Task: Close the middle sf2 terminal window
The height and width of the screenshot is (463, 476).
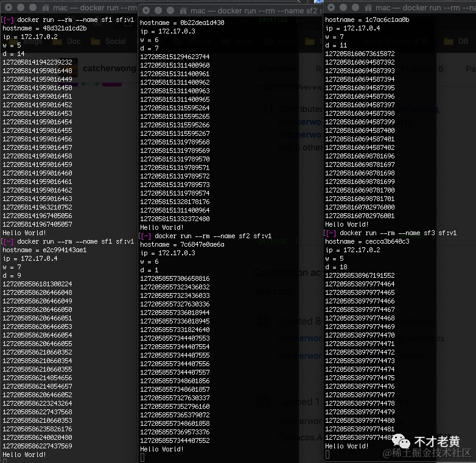Action: (x=146, y=10)
